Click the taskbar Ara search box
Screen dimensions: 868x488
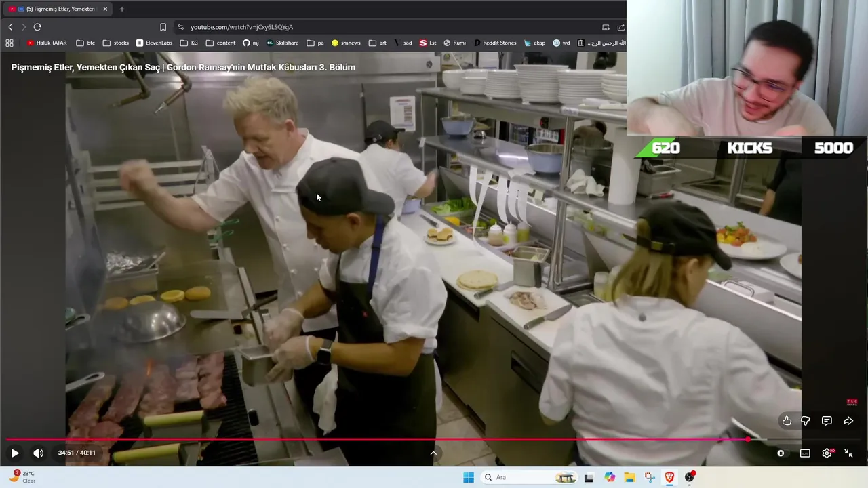tap(529, 477)
